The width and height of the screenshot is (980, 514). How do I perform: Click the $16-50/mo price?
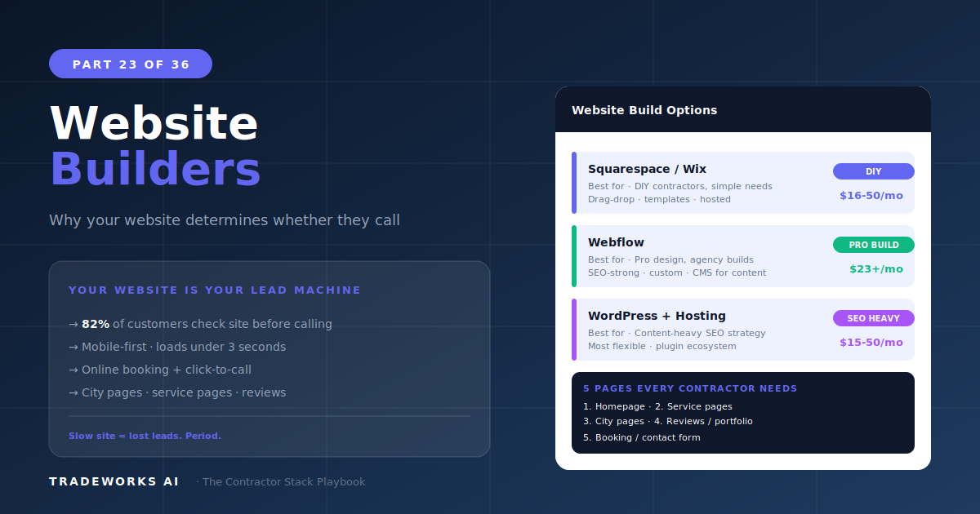(871, 196)
